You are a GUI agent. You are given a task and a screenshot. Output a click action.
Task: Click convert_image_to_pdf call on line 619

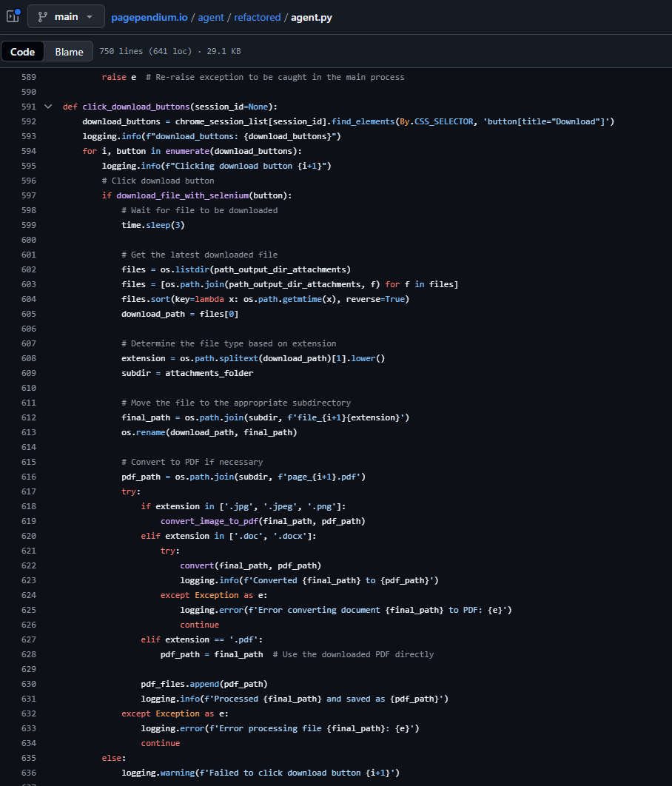point(209,521)
